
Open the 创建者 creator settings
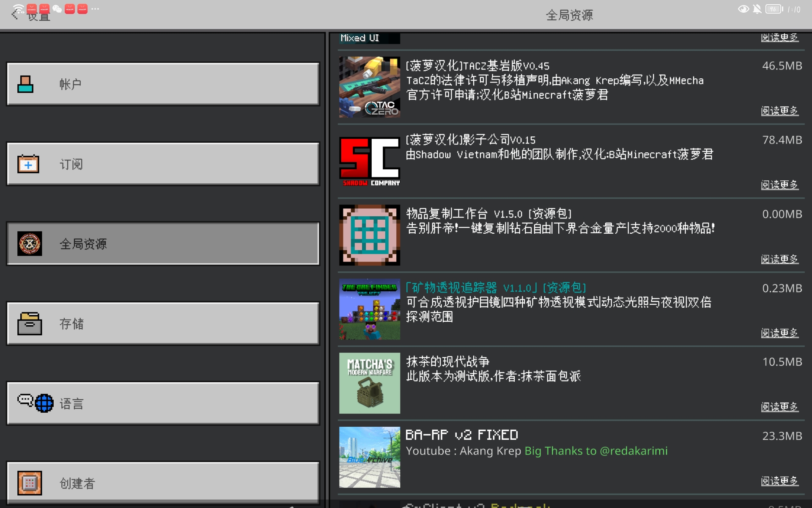pos(163,483)
